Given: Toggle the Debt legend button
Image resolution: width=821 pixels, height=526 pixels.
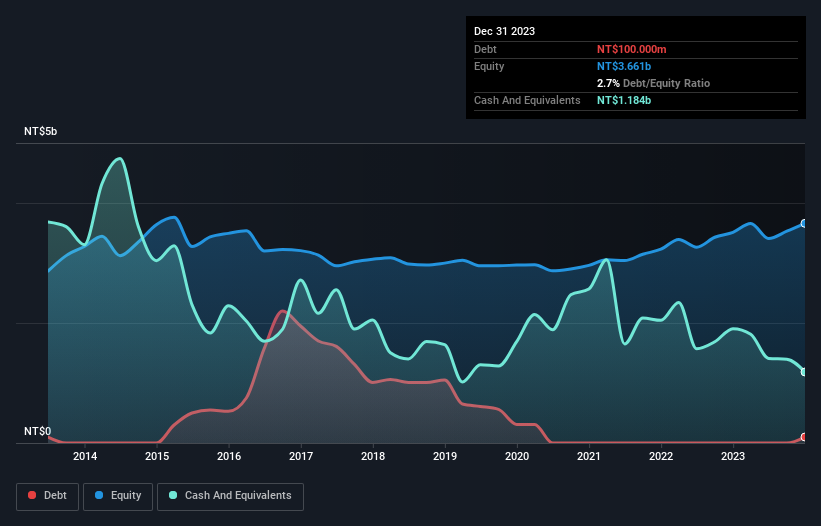Looking at the screenshot, I should (48, 496).
